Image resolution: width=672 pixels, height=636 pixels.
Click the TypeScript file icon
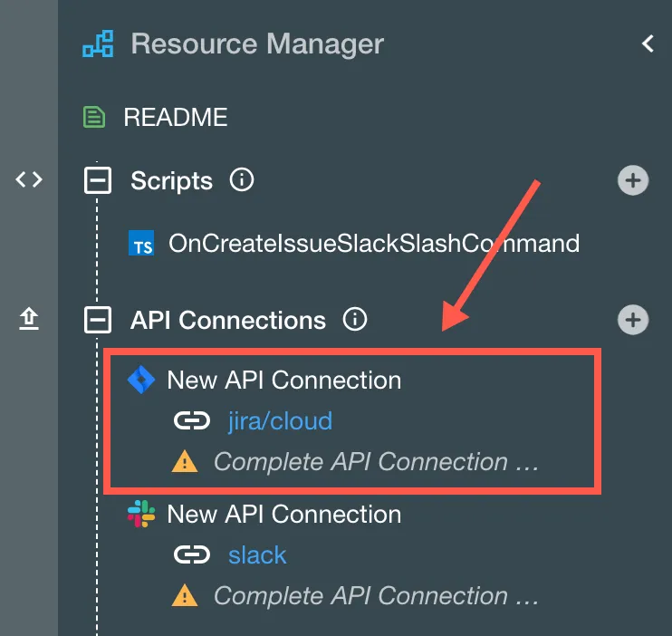(x=141, y=243)
